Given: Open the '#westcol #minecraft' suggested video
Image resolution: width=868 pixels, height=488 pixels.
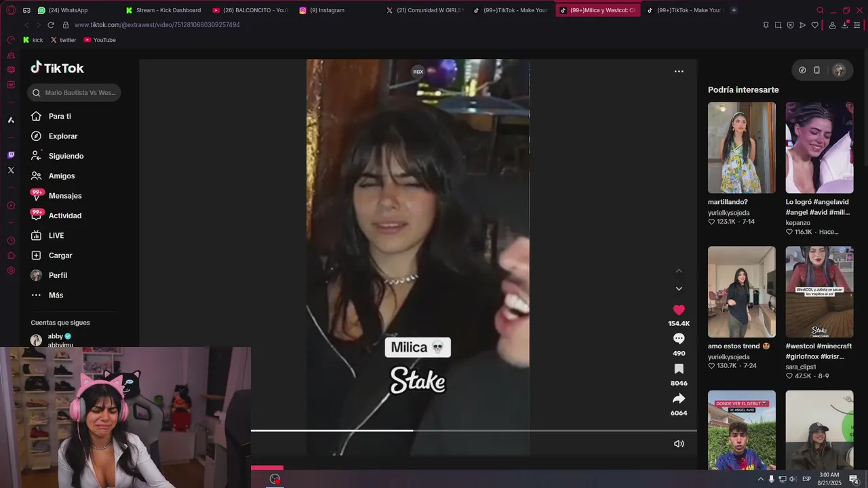Looking at the screenshot, I should 819,291.
